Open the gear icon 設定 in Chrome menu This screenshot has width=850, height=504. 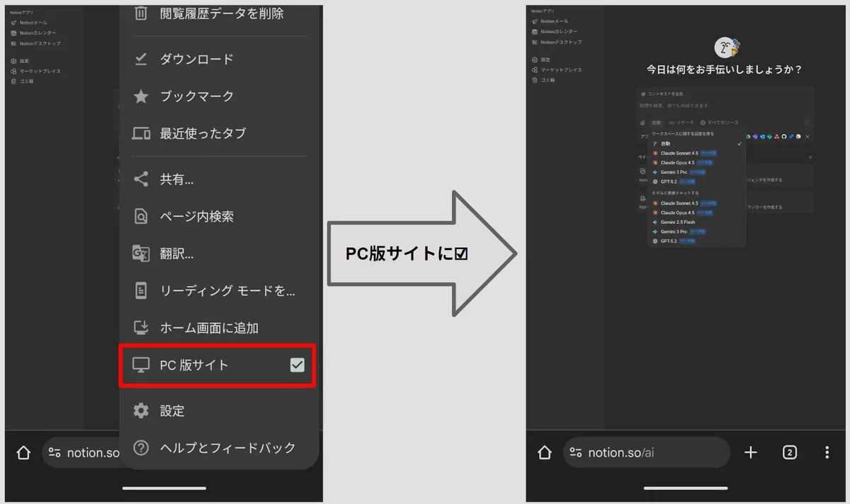point(142,411)
